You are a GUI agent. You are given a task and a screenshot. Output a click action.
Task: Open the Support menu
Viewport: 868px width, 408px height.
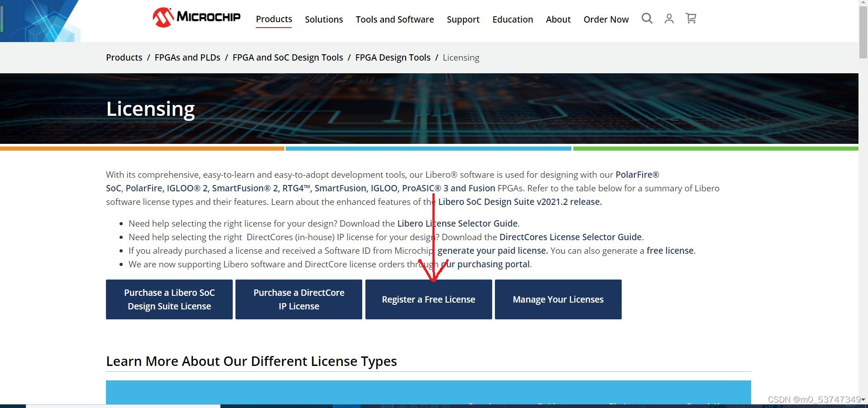pos(463,19)
